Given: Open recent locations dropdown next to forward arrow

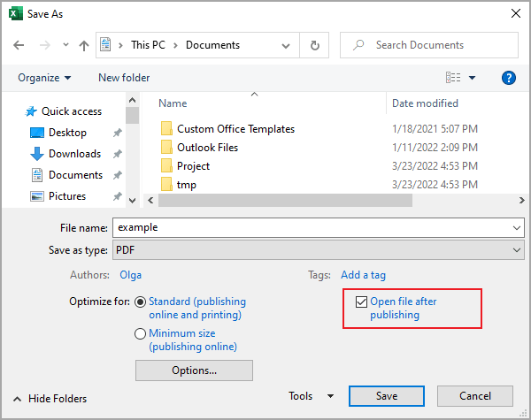Looking at the screenshot, I should [65, 45].
